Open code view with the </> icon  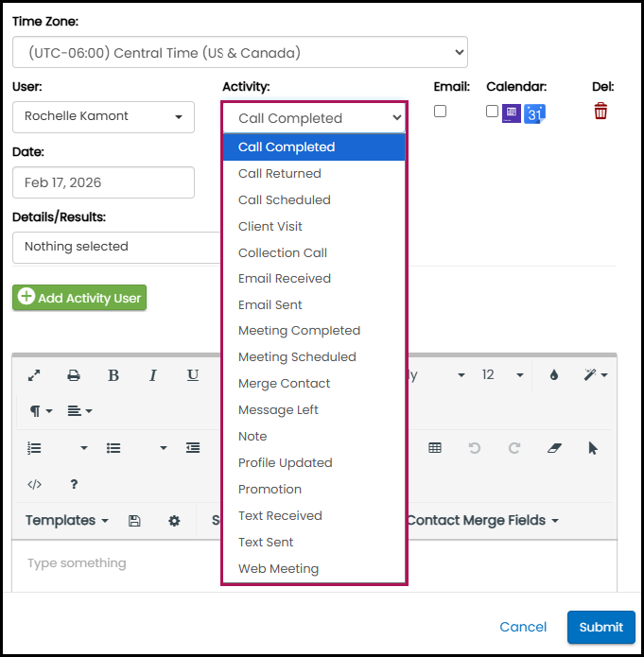pos(34,484)
